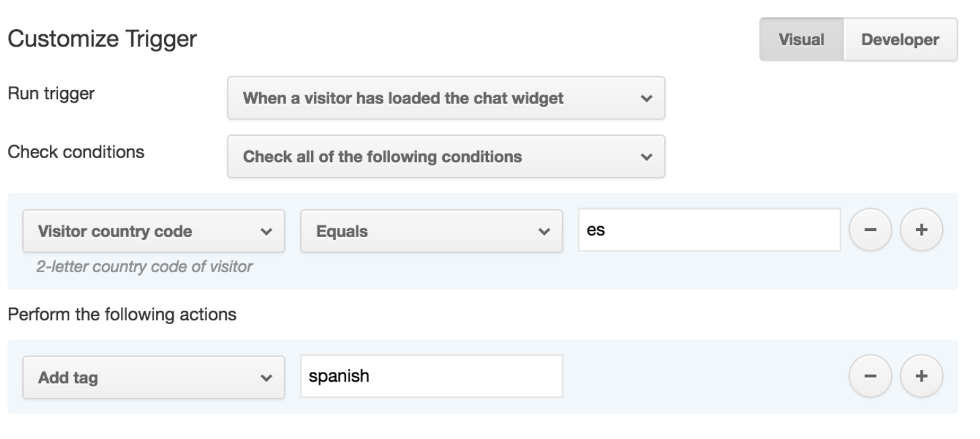Click the 2-letter country code hint text

pos(144,267)
